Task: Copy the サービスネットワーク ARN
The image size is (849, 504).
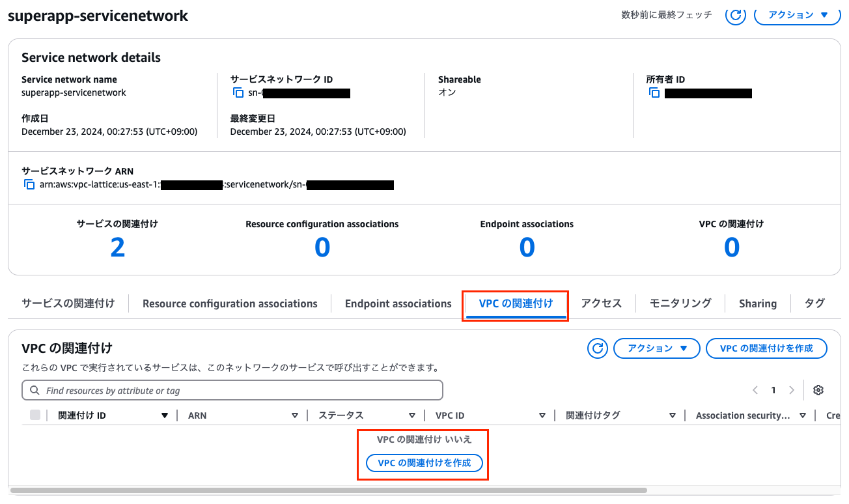Action: click(29, 185)
